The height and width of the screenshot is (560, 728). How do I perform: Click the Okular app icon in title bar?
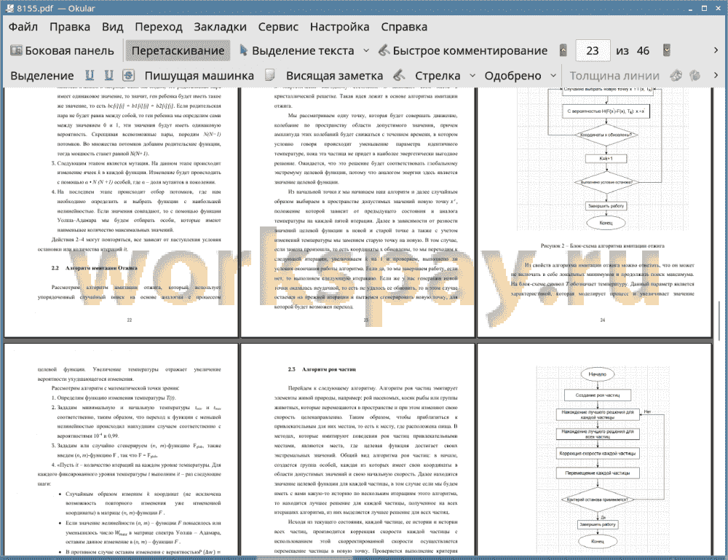(x=9, y=8)
